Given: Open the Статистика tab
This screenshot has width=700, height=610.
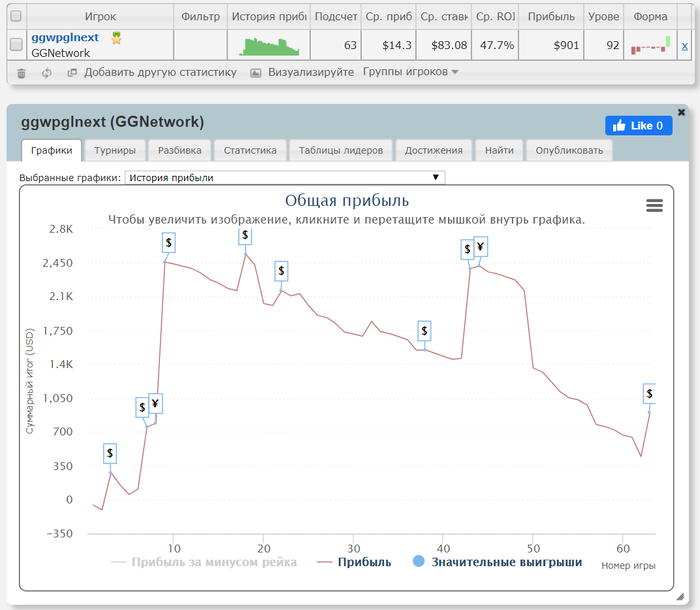Looking at the screenshot, I should coord(250,150).
